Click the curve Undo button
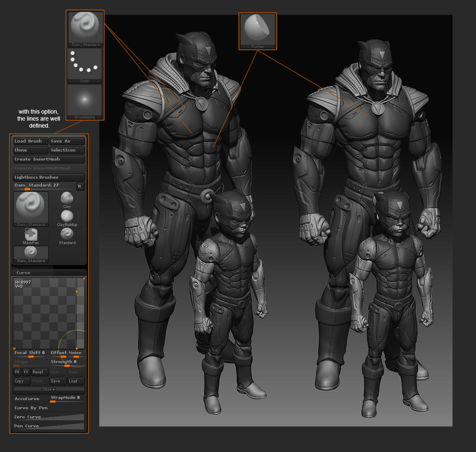This screenshot has height=452, width=476. click(58, 372)
